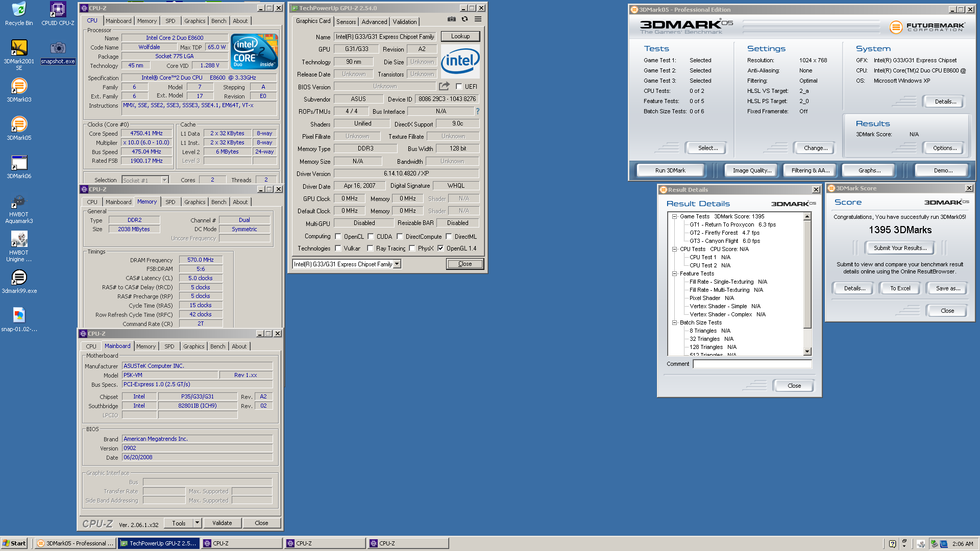Click BIOS Version export share icon
Screen dimensions: 980x551
point(444,86)
